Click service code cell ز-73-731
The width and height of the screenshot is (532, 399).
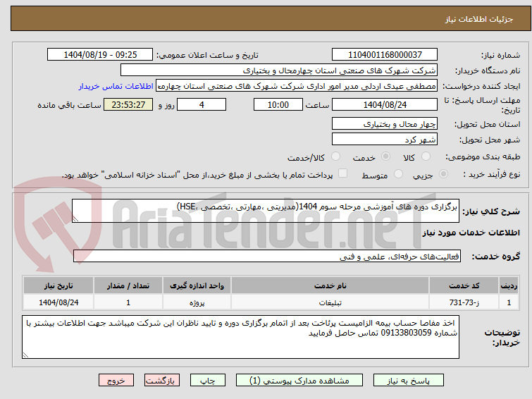pyautogui.click(x=464, y=302)
